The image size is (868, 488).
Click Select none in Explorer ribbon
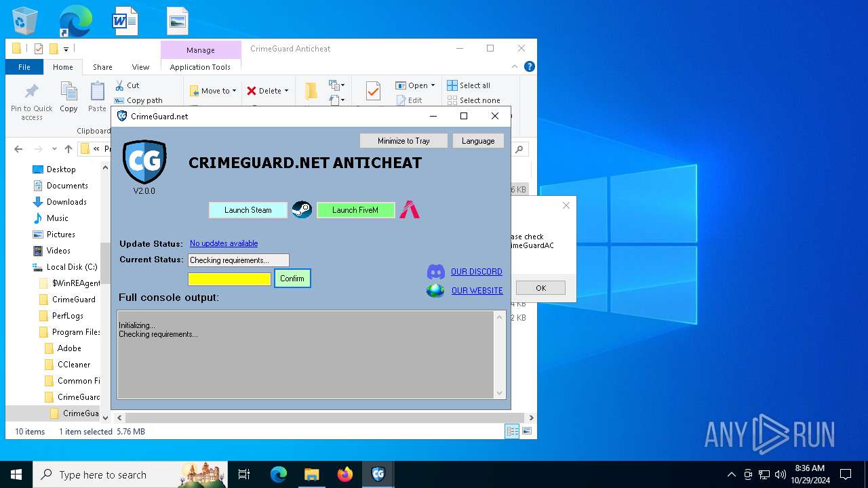tap(473, 100)
